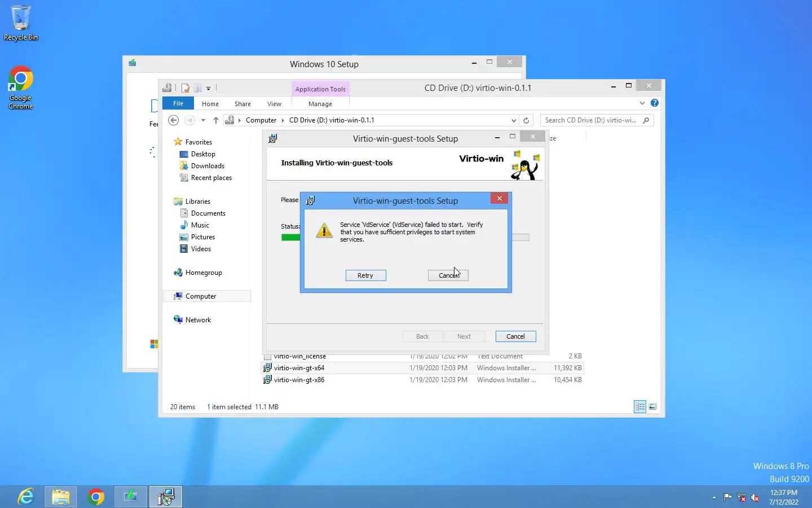Click Retry in the VdService error dialog
This screenshot has width=812, height=508.
[x=365, y=275]
